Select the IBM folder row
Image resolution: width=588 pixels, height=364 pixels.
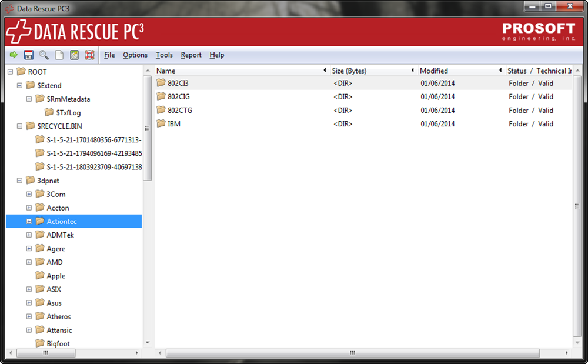pyautogui.click(x=363, y=123)
